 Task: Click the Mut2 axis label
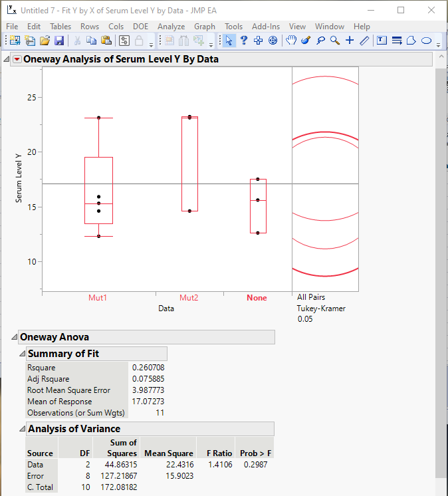[189, 298]
